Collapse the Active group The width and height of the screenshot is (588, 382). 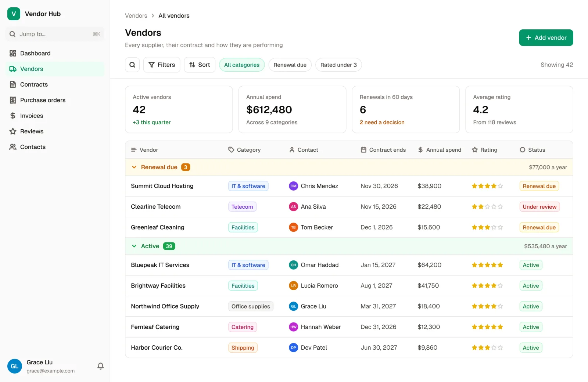[134, 246]
